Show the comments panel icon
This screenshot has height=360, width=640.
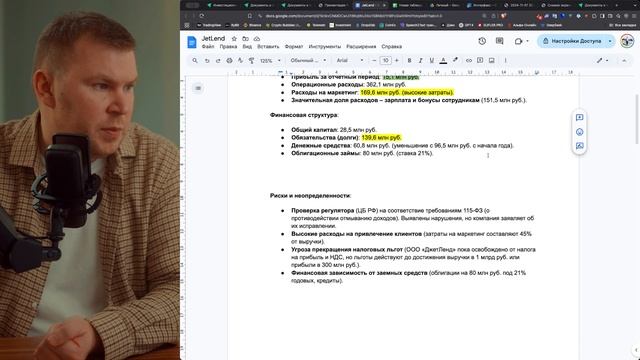pyautogui.click(x=499, y=41)
